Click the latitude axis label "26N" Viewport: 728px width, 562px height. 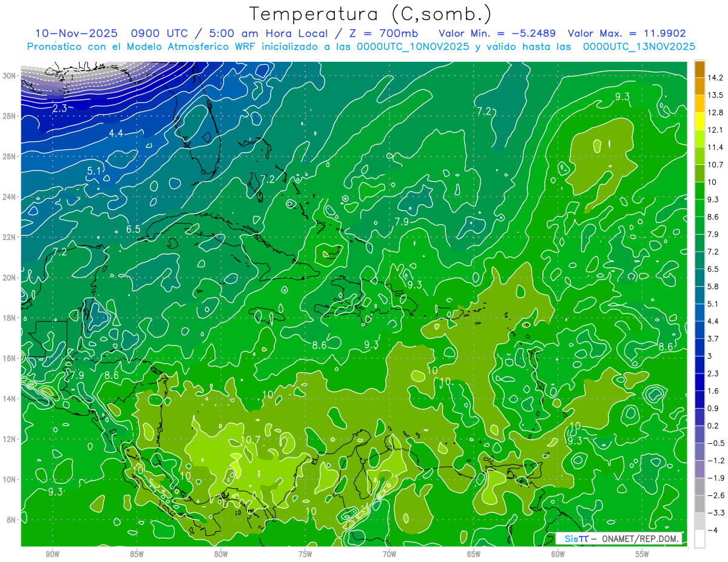tap(10, 156)
